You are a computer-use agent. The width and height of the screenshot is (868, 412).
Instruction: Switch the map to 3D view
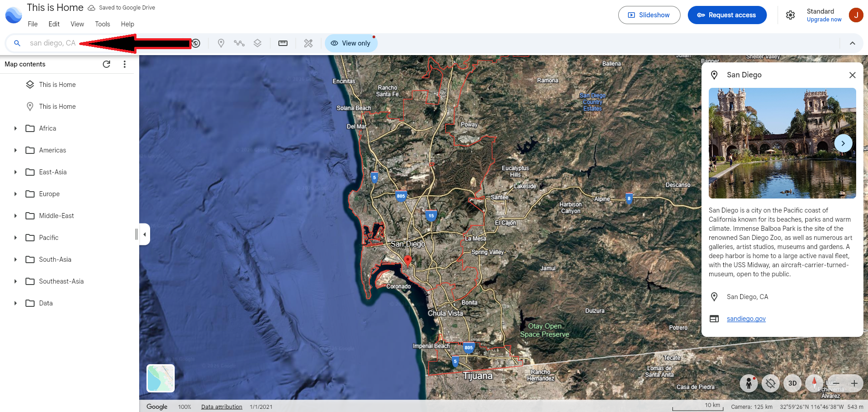(792, 383)
